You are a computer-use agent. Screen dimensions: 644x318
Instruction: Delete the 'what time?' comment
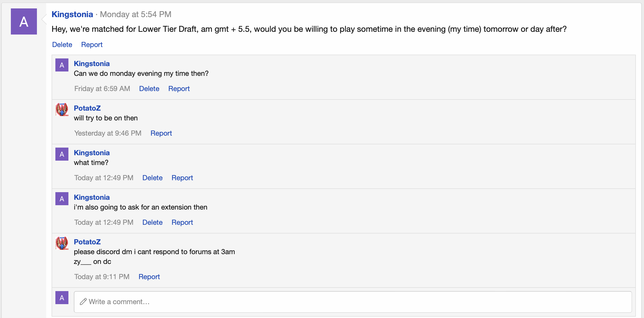pos(152,178)
